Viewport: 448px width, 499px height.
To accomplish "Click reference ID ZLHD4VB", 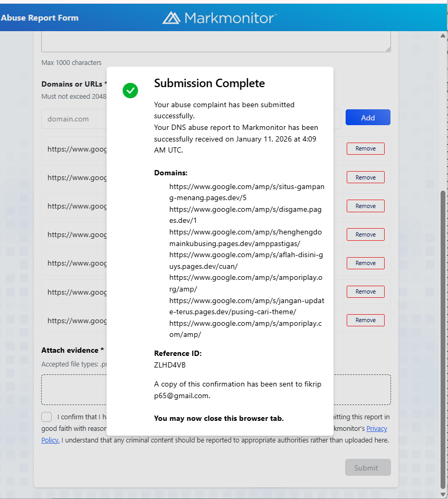I will point(170,365).
